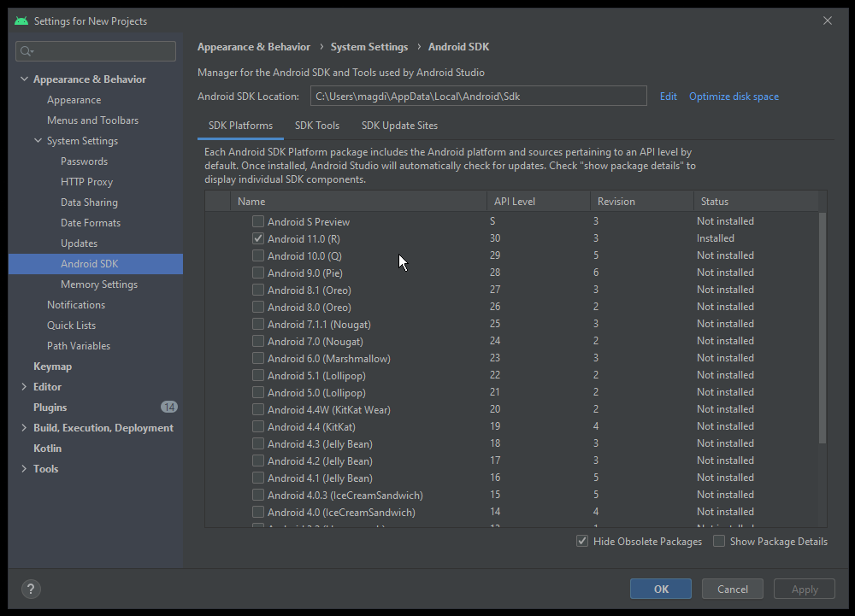
Task: Click the help question mark icon
Action: pos(31,589)
